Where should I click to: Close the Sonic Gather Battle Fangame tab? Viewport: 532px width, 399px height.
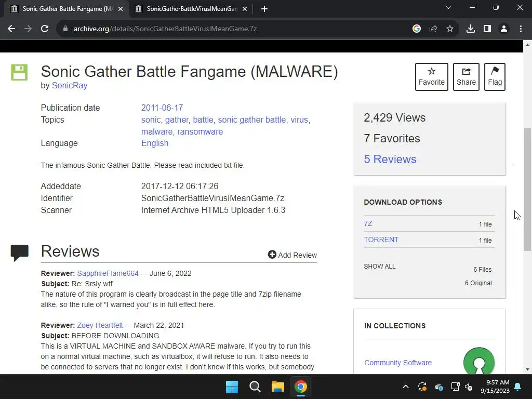click(121, 9)
